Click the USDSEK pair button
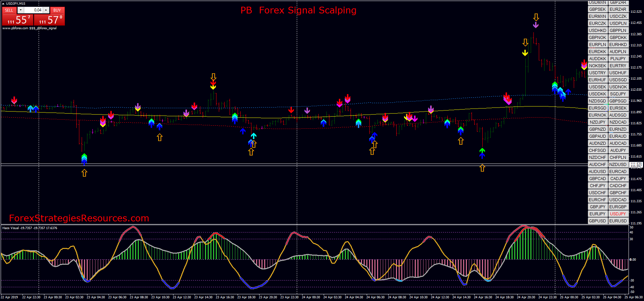The width and height of the screenshot is (644, 301). [598, 87]
